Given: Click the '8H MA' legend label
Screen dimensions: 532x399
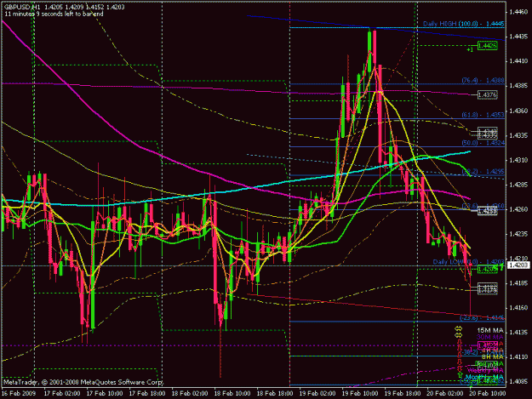Looking at the screenshot, I should [x=493, y=356].
